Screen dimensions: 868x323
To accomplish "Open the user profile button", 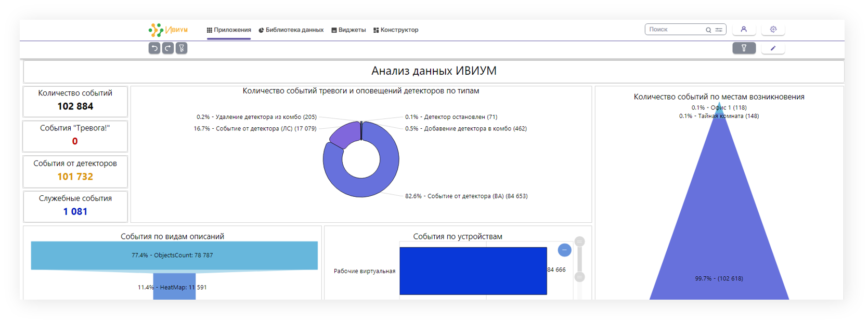I will tap(744, 30).
